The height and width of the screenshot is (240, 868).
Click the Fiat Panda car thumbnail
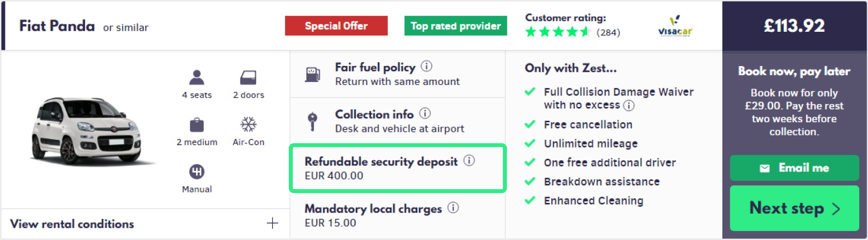(87, 131)
